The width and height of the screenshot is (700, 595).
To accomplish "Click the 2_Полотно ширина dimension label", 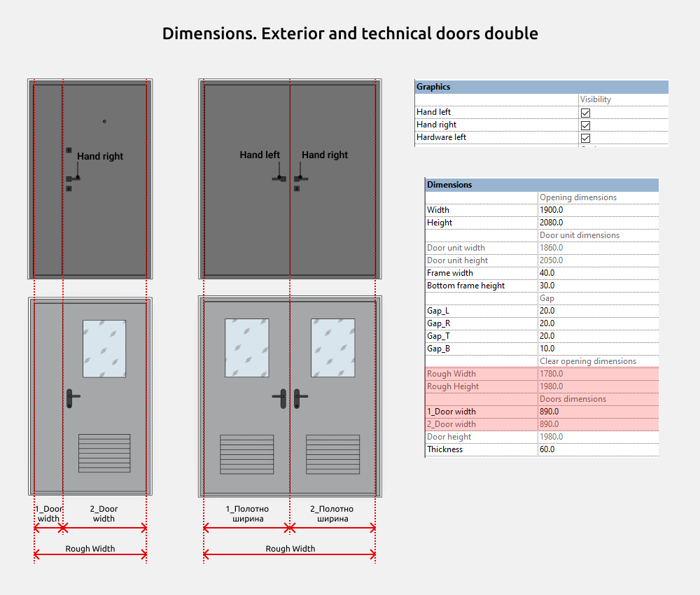I will (x=332, y=514).
